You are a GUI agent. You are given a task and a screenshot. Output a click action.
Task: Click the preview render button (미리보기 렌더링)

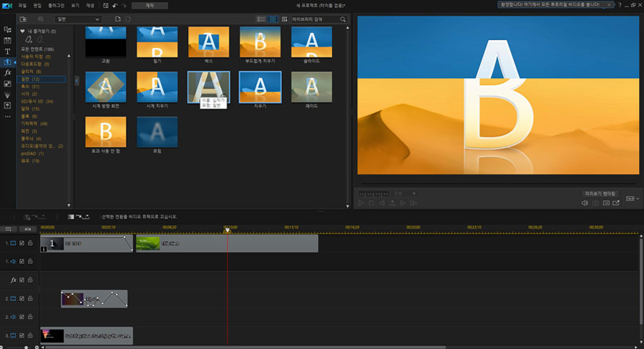pyautogui.click(x=600, y=193)
